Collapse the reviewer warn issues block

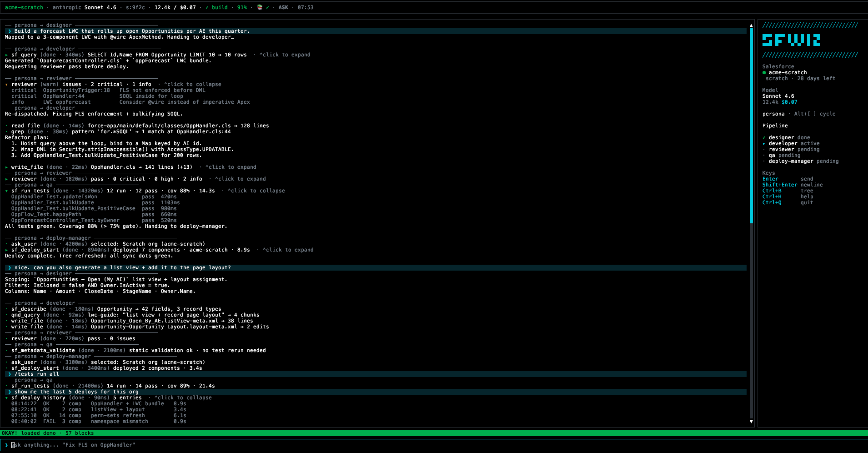pos(6,84)
